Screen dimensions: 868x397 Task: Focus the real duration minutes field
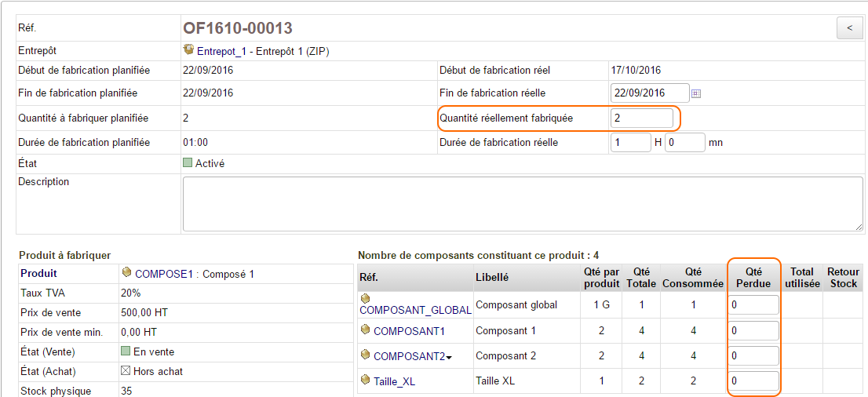684,143
